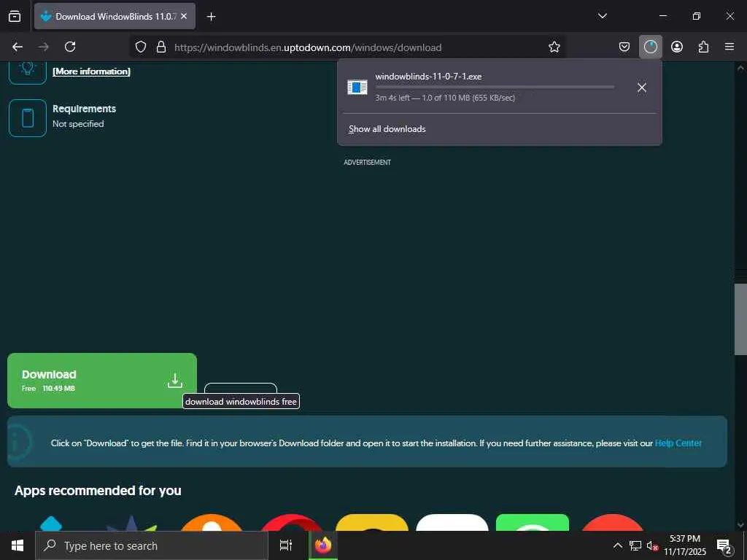The image size is (747, 560).
Task: Open Firefox View icon in tab strip
Action: [15, 16]
